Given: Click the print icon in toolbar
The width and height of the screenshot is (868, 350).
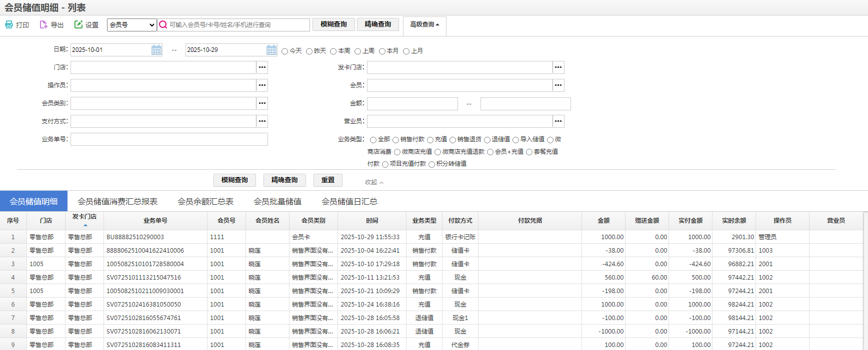Looking at the screenshot, I should pyautogui.click(x=9, y=24).
